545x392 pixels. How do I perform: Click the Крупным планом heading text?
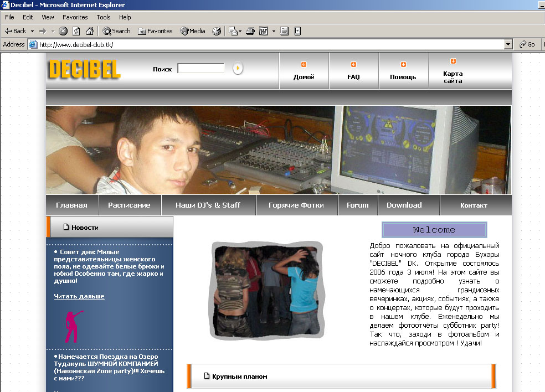coord(240,376)
